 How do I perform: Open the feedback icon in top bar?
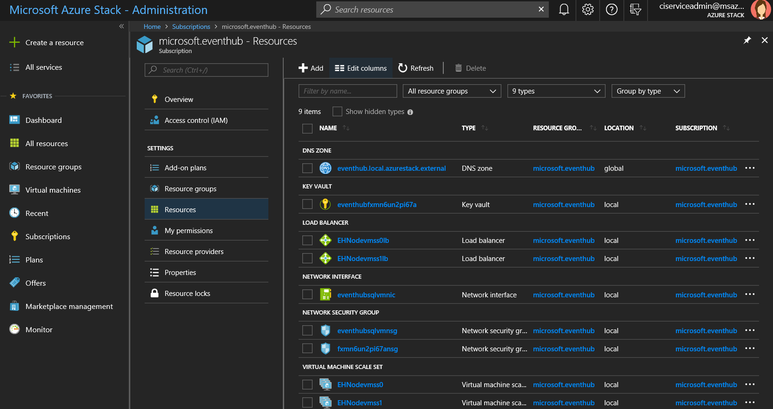pyautogui.click(x=635, y=9)
